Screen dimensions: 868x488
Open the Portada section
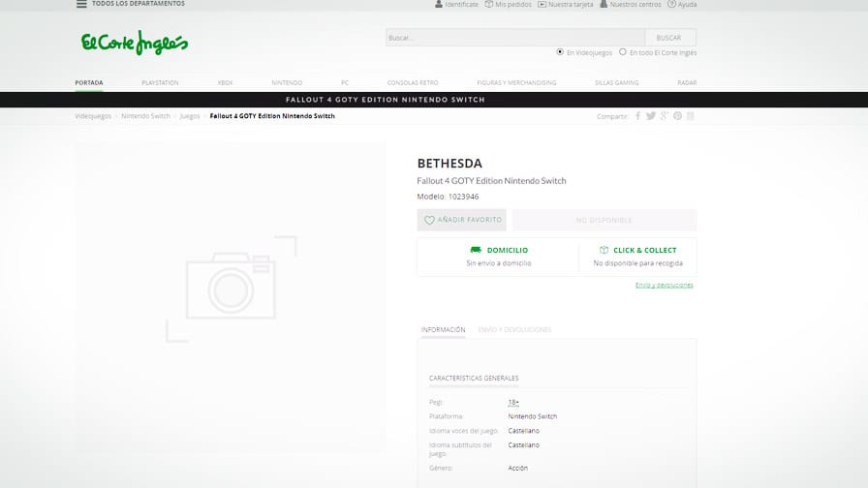88,82
